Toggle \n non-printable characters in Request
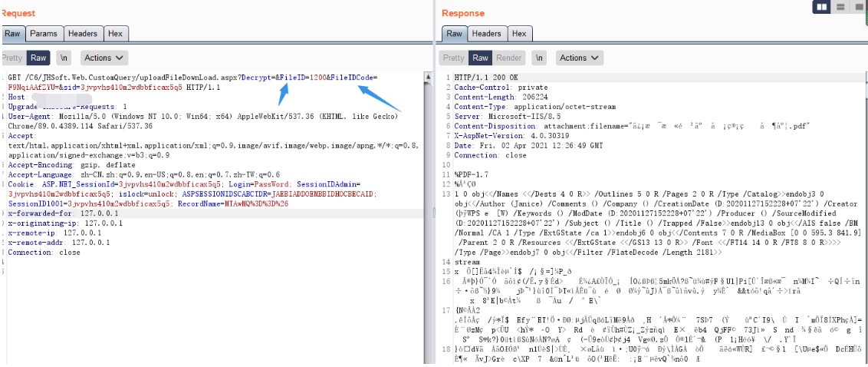 [x=64, y=58]
